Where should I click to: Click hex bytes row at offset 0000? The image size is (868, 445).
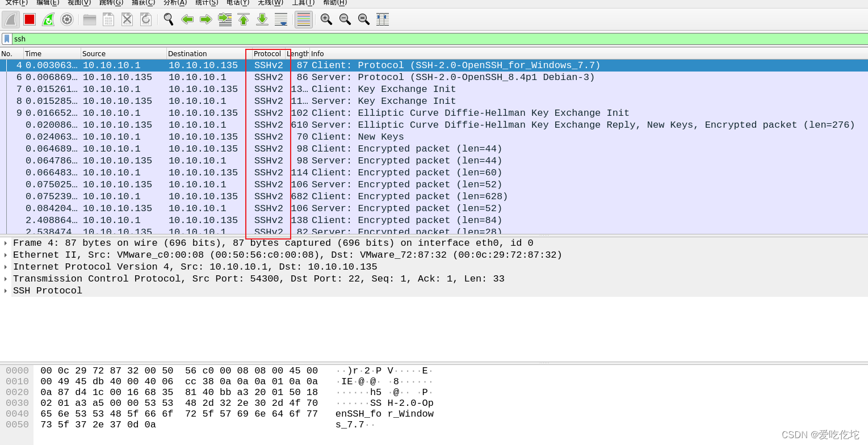(x=179, y=371)
